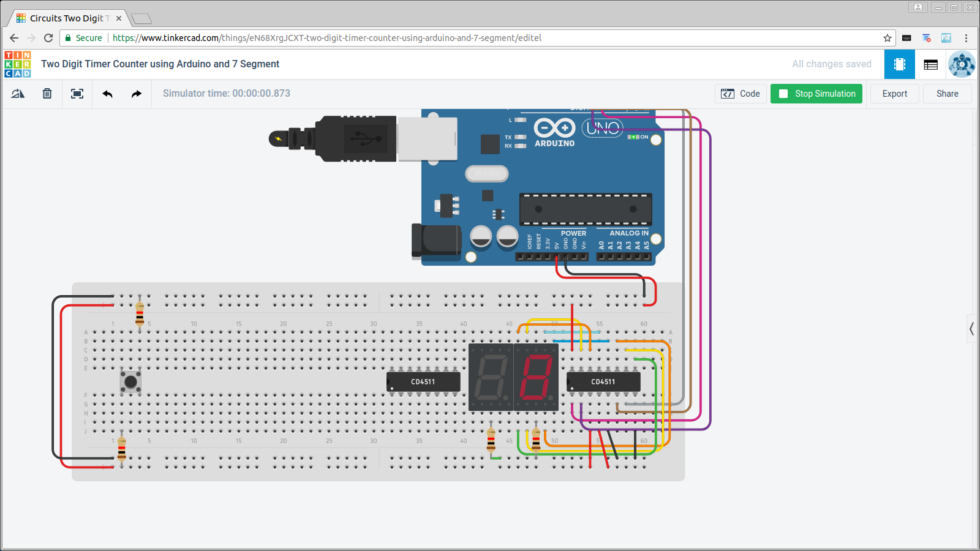
Task: Click the delete (trash) icon
Action: point(47,93)
